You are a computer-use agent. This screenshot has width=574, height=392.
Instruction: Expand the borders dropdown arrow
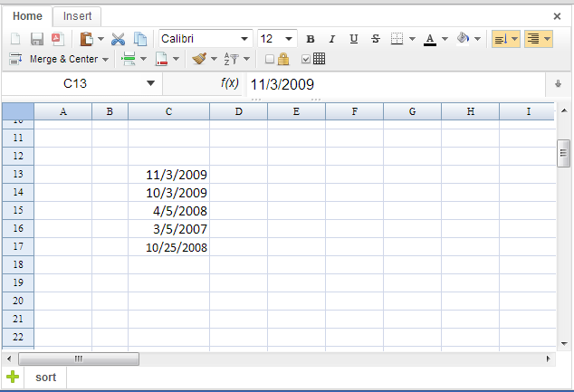coord(412,39)
